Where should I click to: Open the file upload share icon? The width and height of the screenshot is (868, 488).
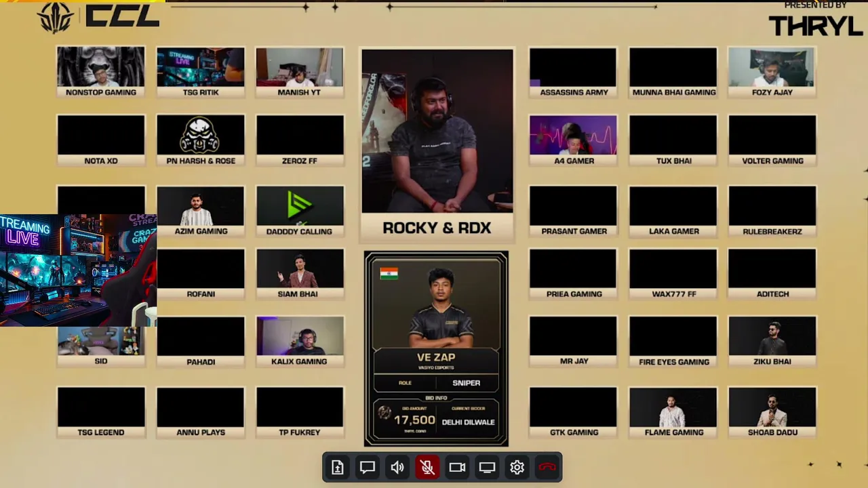coord(338,467)
